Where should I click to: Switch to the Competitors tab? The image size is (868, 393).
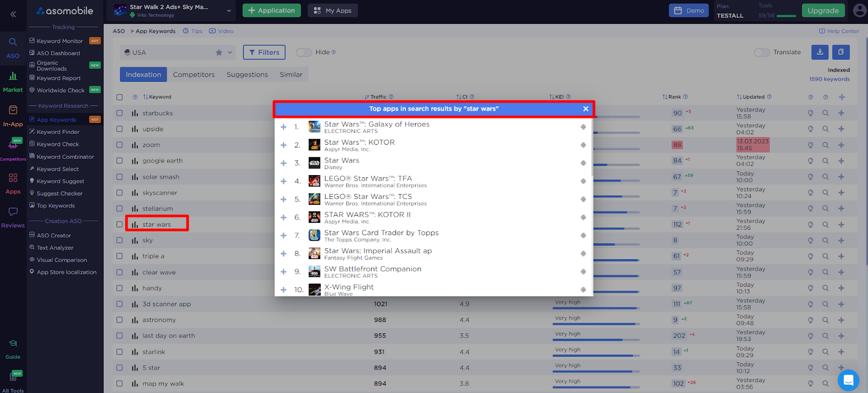tap(194, 75)
